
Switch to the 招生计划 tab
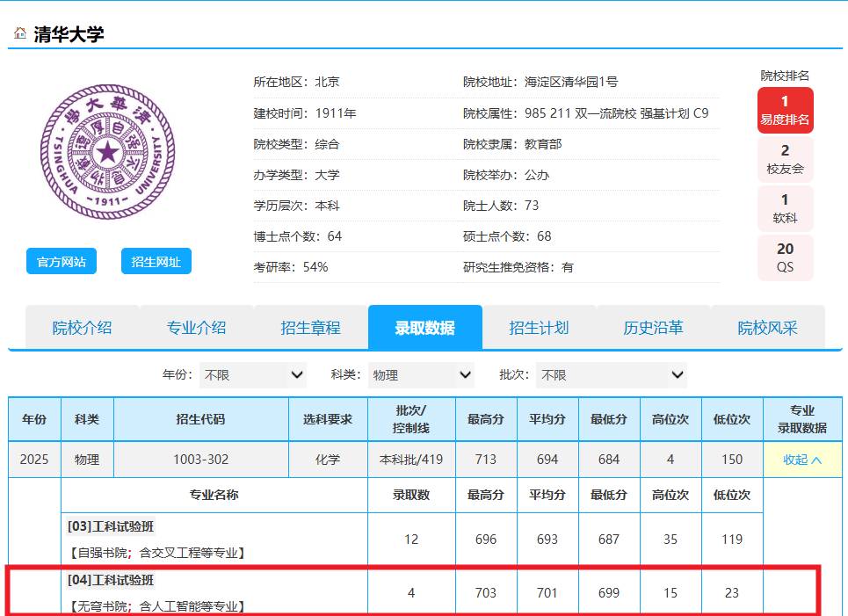[x=539, y=328]
